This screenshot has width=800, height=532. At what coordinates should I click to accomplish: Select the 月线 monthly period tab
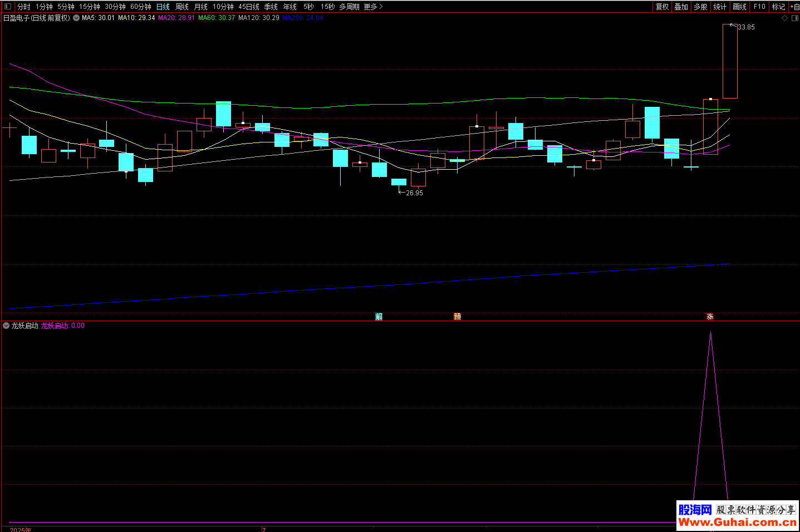click(x=201, y=7)
